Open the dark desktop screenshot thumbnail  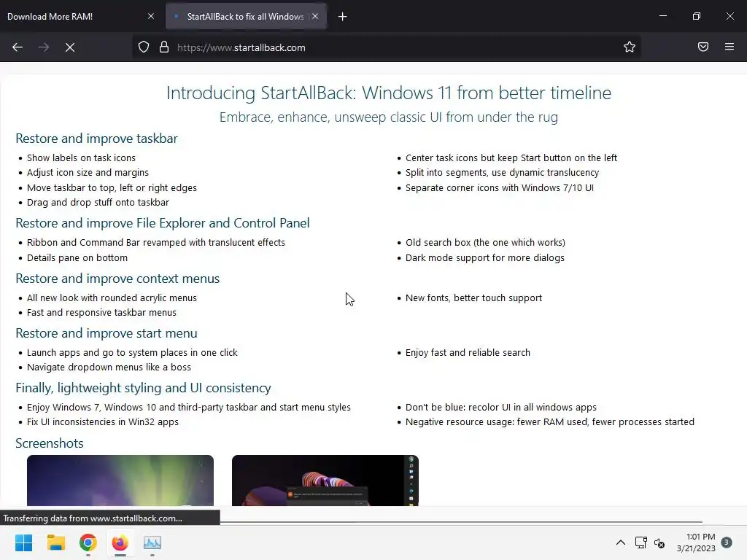(x=325, y=480)
